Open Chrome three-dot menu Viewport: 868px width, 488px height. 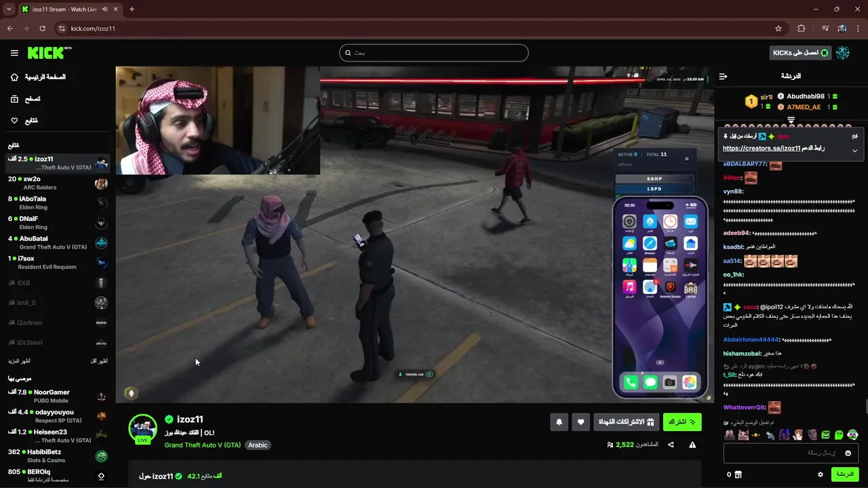click(x=858, y=28)
